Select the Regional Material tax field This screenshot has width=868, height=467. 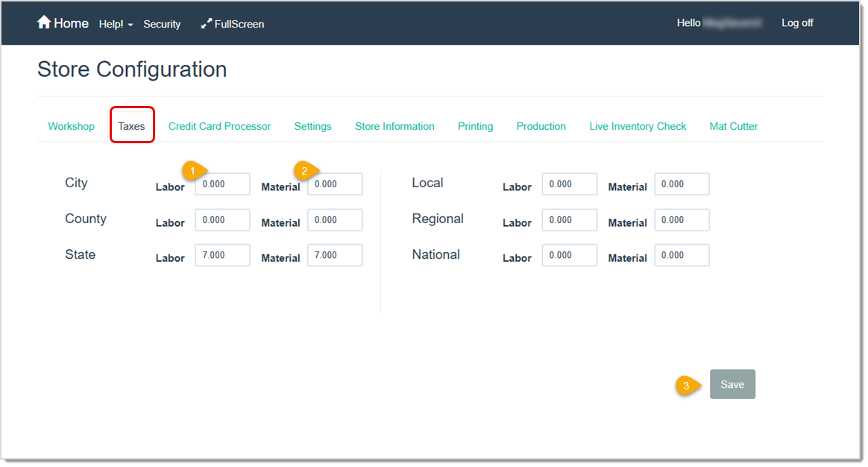click(x=682, y=219)
